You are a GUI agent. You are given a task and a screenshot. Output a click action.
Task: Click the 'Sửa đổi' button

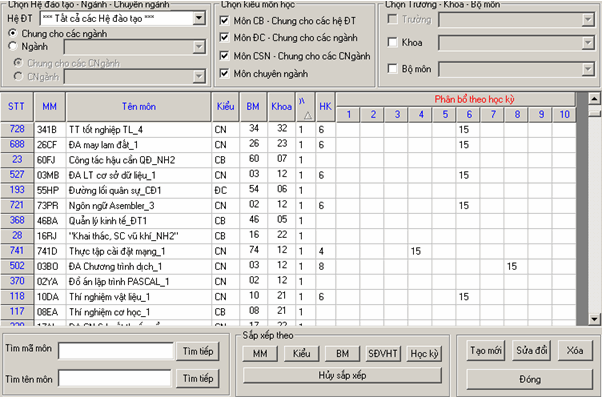[531, 351]
